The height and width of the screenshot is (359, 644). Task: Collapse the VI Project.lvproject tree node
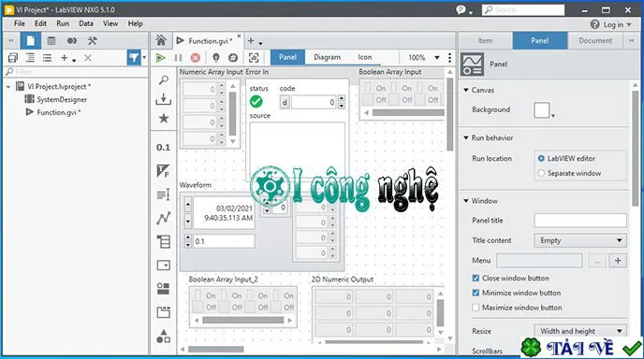(8, 87)
